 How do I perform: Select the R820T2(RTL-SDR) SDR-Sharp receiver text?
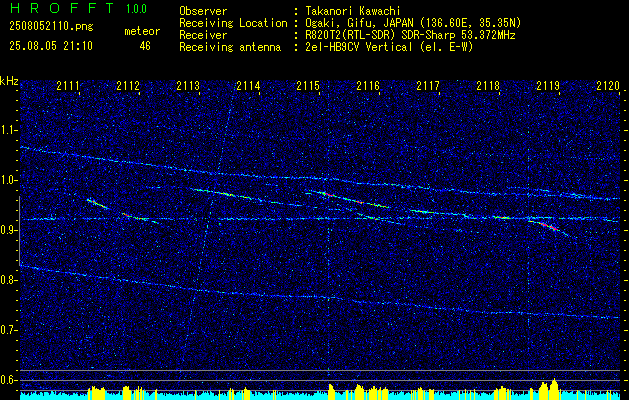(410, 35)
